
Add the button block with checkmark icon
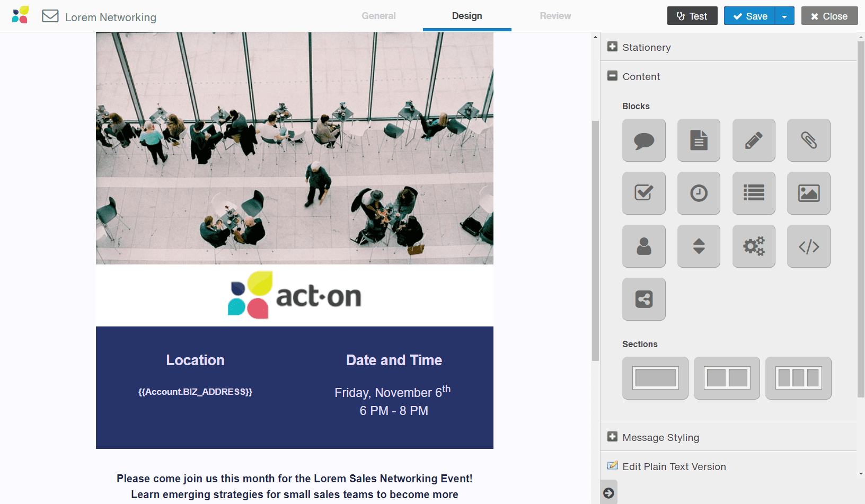[643, 193]
